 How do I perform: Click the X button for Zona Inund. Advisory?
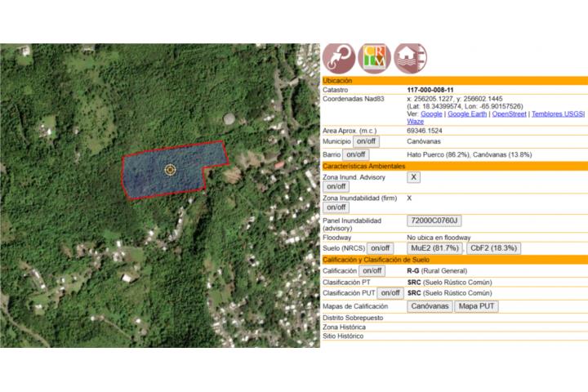click(414, 177)
